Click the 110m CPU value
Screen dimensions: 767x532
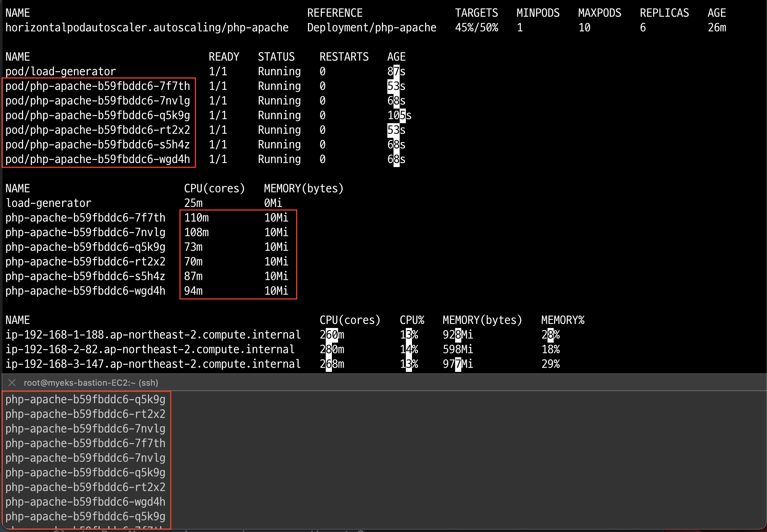[196, 218]
